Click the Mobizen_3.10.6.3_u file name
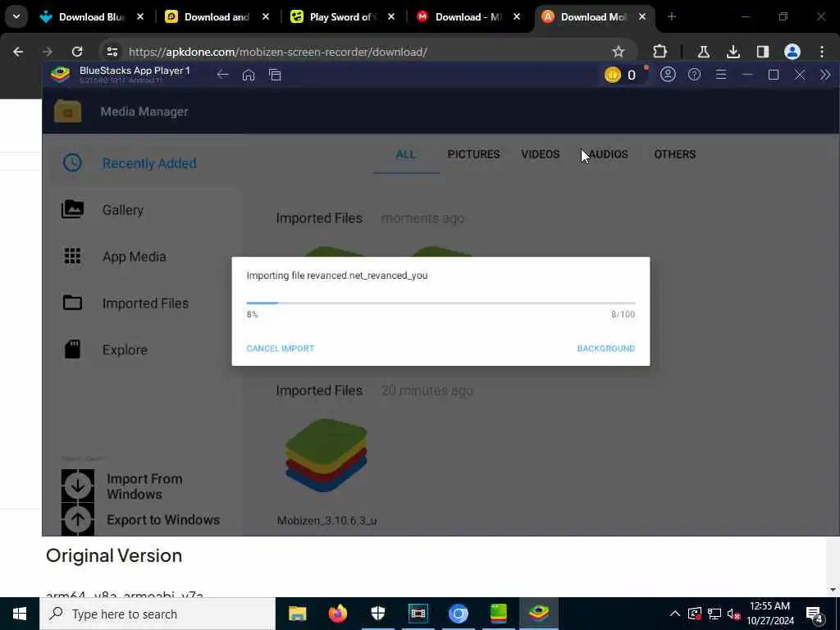This screenshot has width=840, height=630. click(x=326, y=521)
